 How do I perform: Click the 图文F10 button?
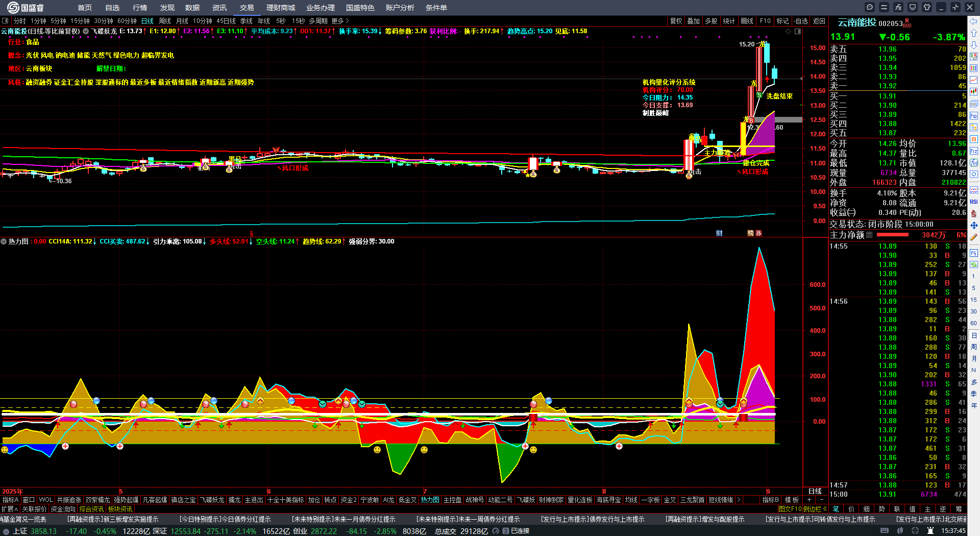tap(790, 509)
